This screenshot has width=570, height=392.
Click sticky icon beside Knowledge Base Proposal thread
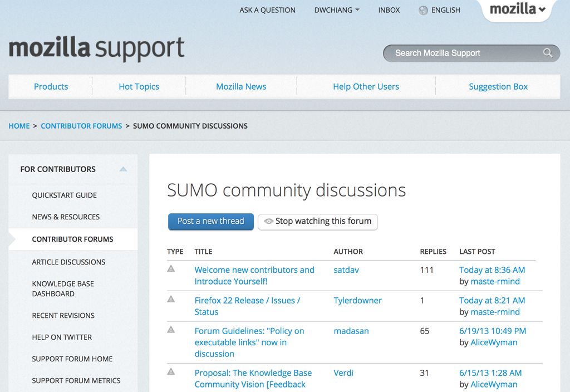pyautogui.click(x=171, y=371)
